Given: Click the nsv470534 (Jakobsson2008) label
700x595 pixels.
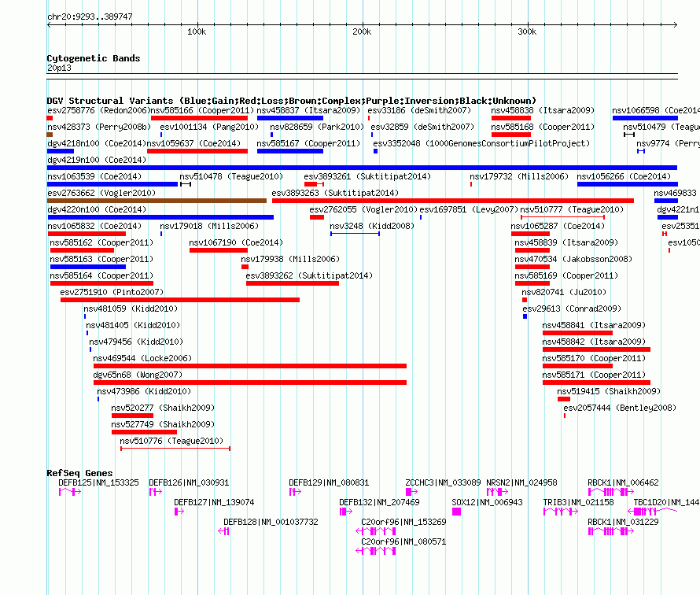Looking at the screenshot, I should pos(573,259).
